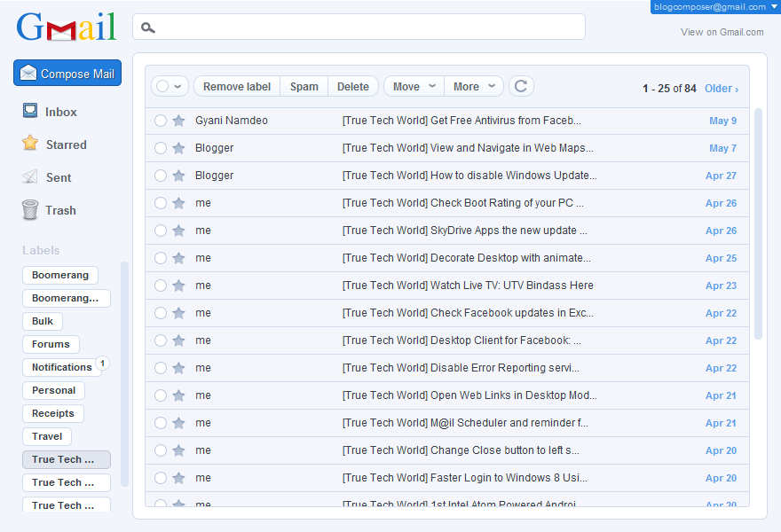This screenshot has width=781, height=532.
Task: Star the Open Web Links email
Action: point(178,395)
